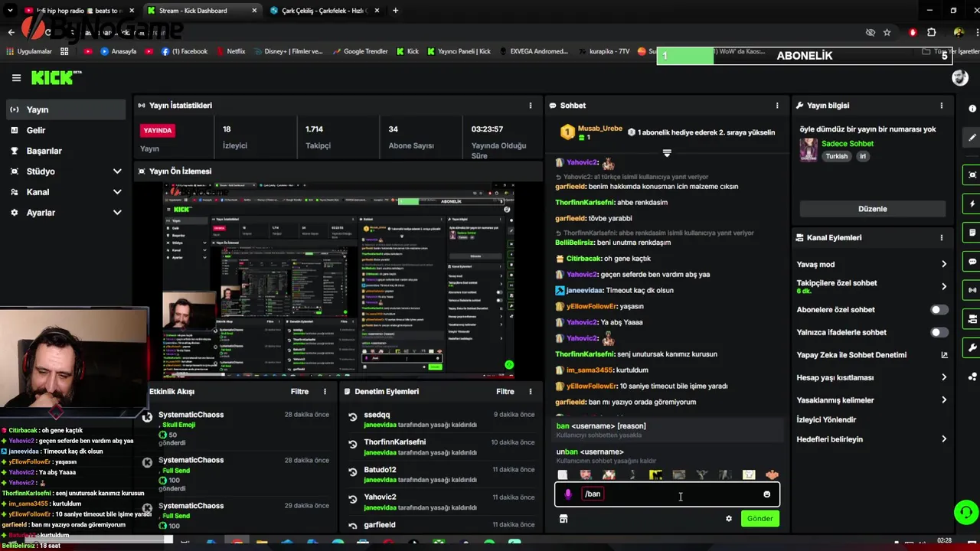Screen dimensions: 980x551
Task: Expand the Kanal sidebar section
Action: 117,192
